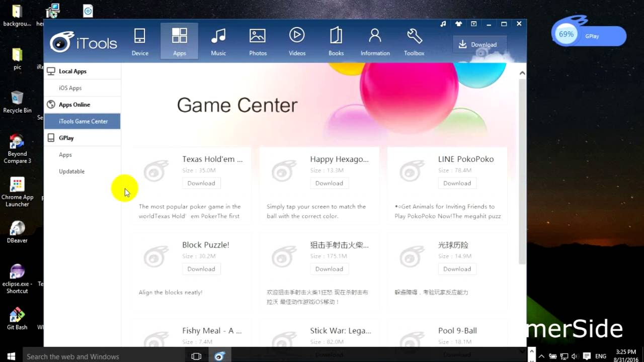This screenshot has height=362, width=644.
Task: Click the Mac-style Local Apps monitor icon
Action: click(51, 71)
